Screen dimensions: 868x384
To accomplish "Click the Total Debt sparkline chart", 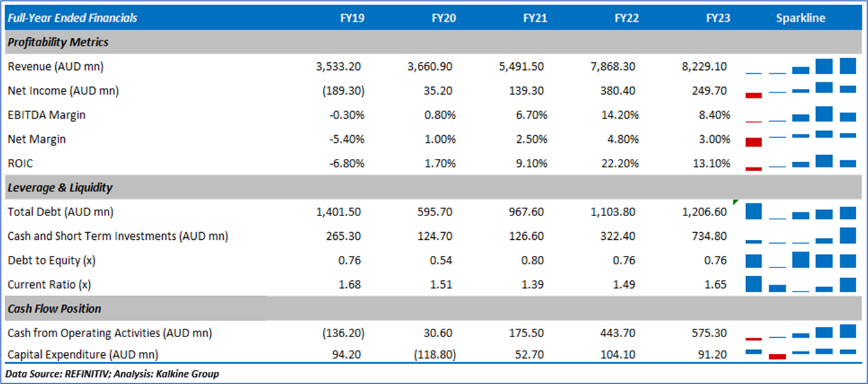I will tap(801, 212).
